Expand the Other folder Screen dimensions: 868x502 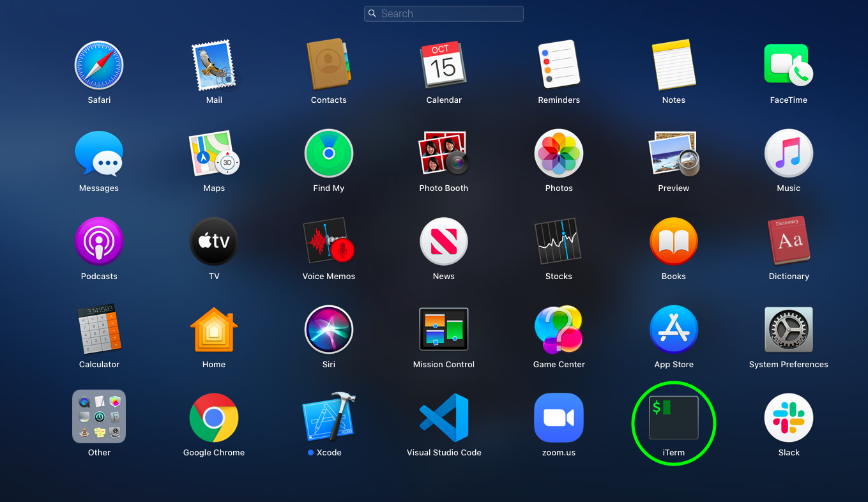[99, 416]
